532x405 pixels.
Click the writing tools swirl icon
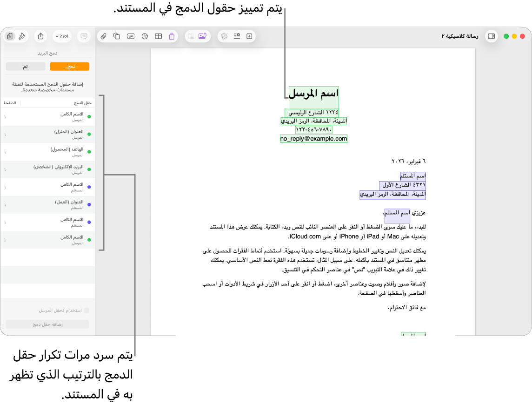[x=224, y=36]
